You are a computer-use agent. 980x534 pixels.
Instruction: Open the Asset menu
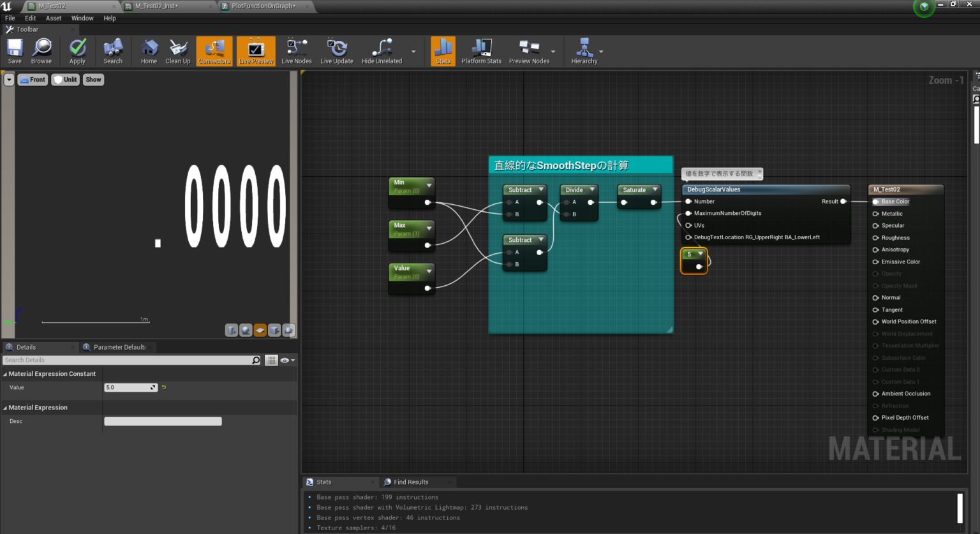pos(54,18)
